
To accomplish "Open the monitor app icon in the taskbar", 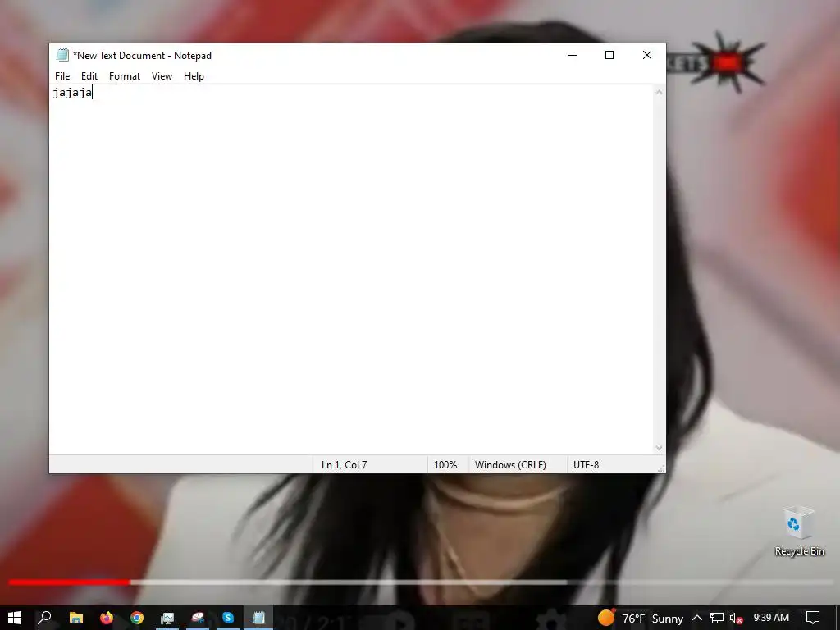I will (x=167, y=618).
